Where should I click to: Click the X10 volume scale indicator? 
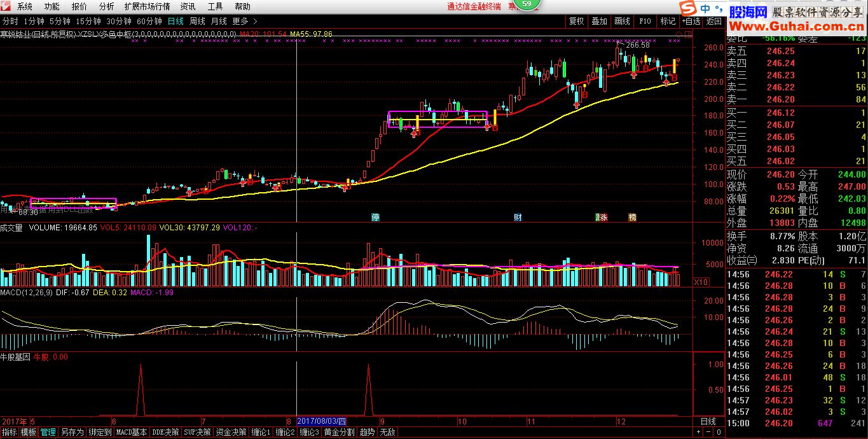[701, 281]
